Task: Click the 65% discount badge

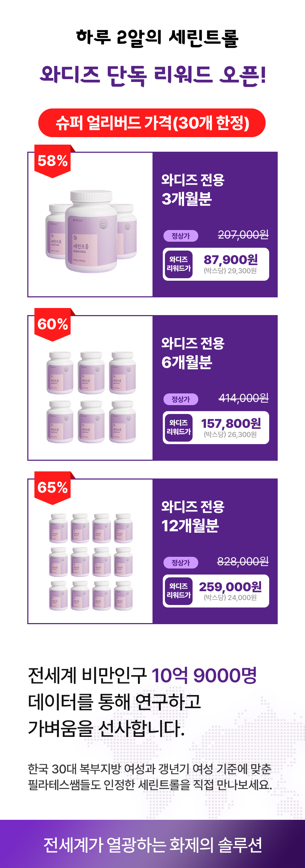Action: [52, 488]
